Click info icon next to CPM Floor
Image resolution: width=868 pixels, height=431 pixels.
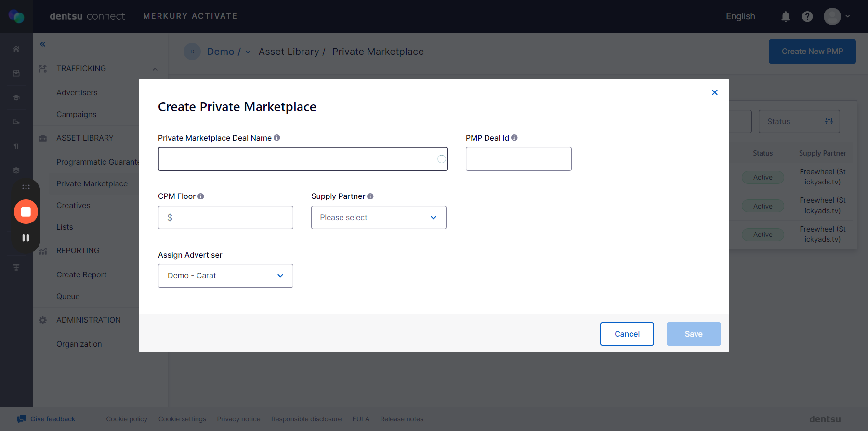pos(201,196)
